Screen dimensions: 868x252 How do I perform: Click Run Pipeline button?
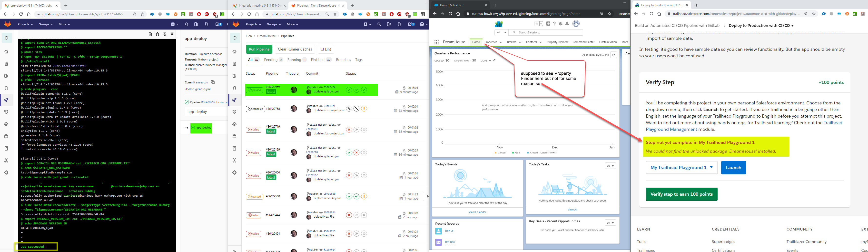point(259,49)
